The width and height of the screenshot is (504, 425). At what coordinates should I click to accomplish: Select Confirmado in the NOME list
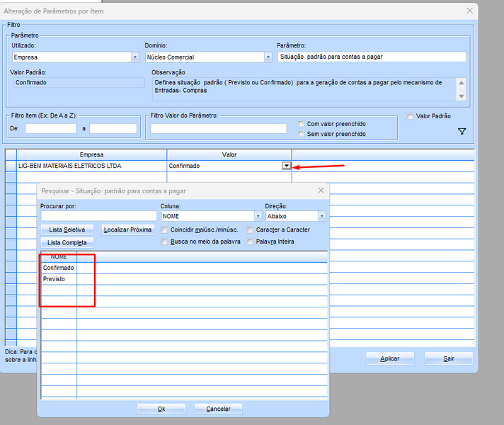(59, 268)
